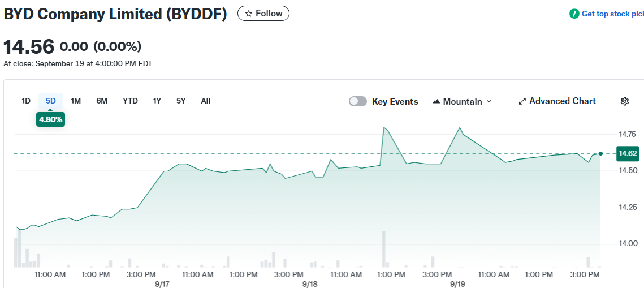Toggle the Key Events switch
The image size is (644, 288).
click(358, 101)
